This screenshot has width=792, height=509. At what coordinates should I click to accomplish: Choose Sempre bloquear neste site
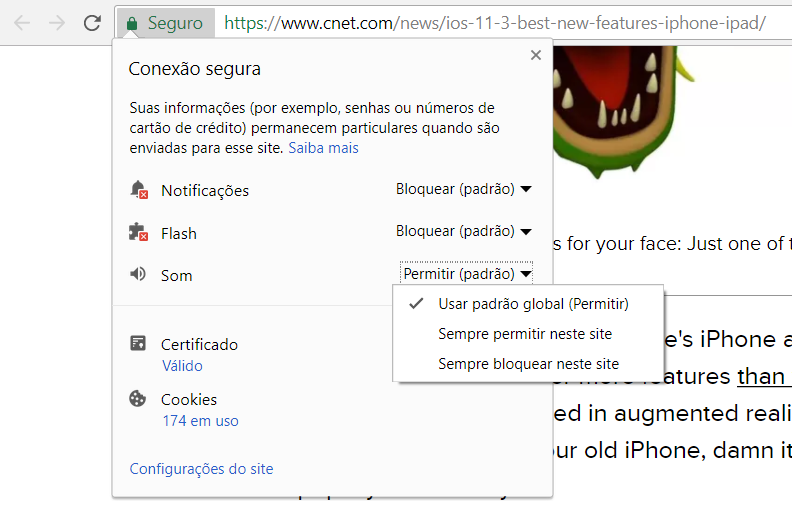[x=528, y=364]
